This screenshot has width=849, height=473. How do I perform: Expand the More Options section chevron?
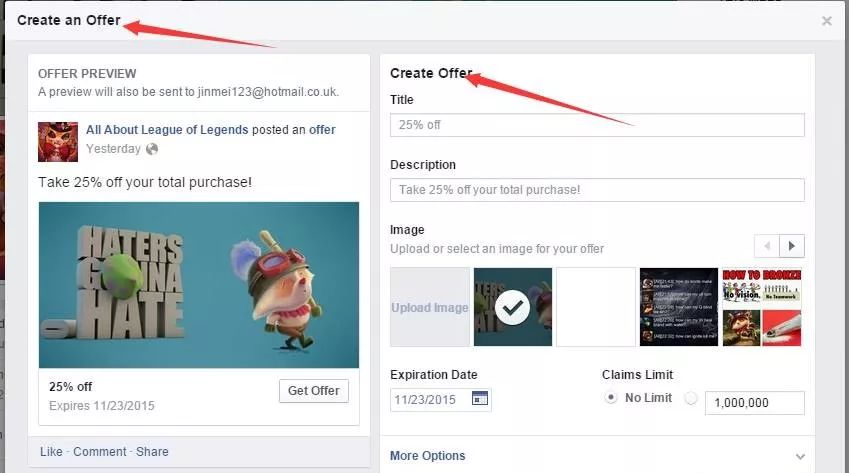(800, 457)
